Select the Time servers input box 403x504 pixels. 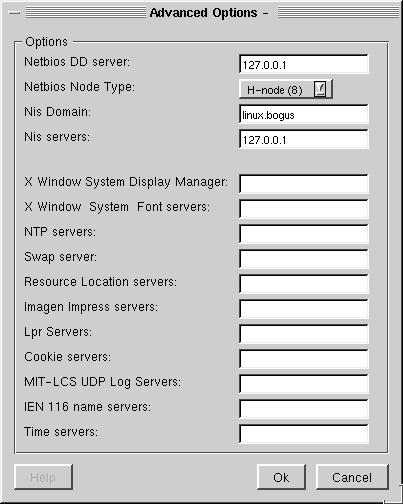click(x=304, y=434)
